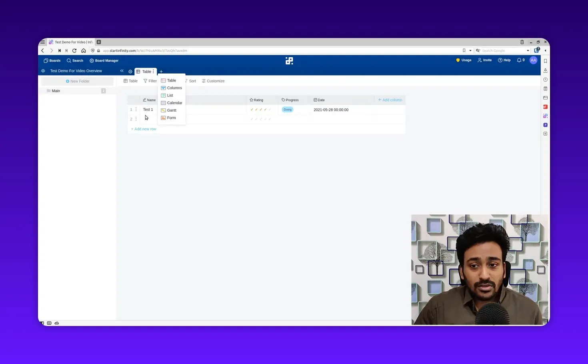Collapse the left sidebar panel
This screenshot has height=364, width=588.
pyautogui.click(x=122, y=70)
